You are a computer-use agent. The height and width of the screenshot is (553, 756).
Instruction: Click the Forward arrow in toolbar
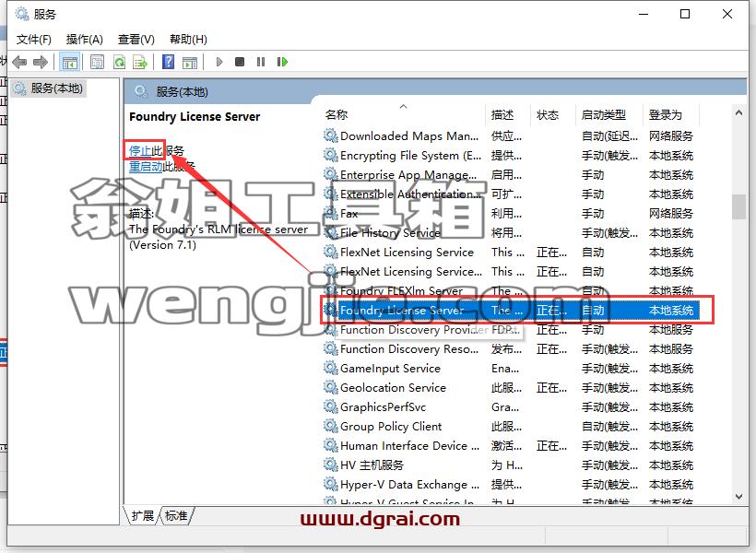tap(41, 62)
